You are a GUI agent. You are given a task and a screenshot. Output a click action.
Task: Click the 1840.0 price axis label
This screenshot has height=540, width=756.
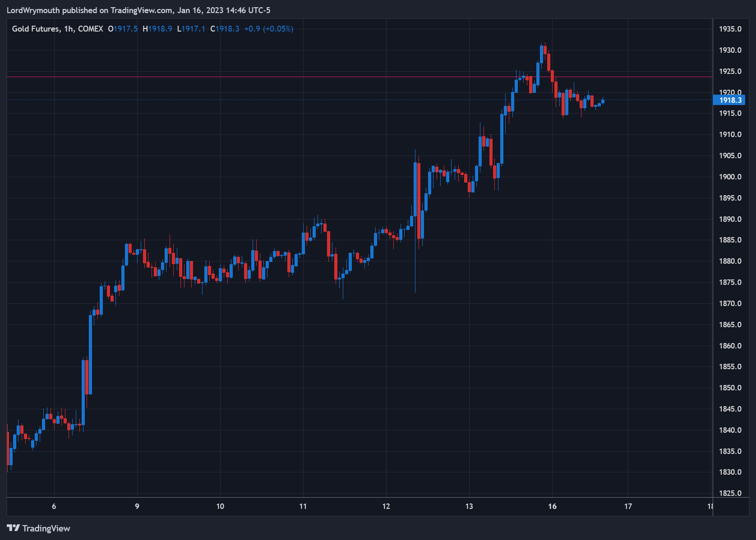coord(730,430)
